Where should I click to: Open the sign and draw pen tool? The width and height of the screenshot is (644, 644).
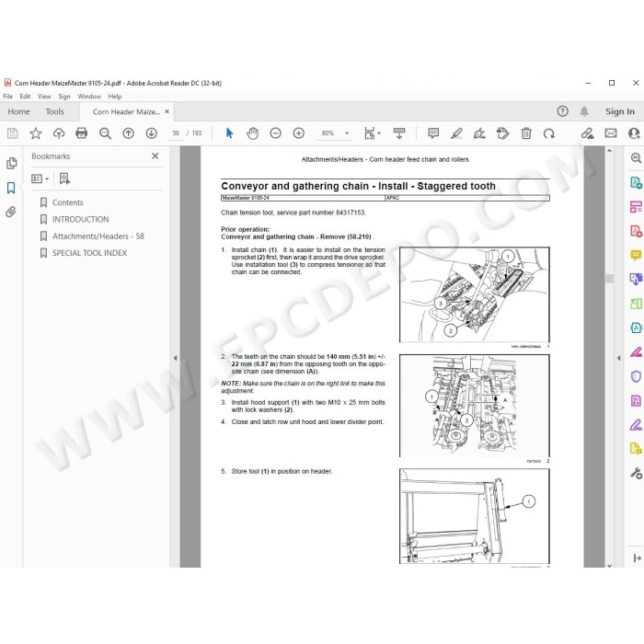point(479,133)
